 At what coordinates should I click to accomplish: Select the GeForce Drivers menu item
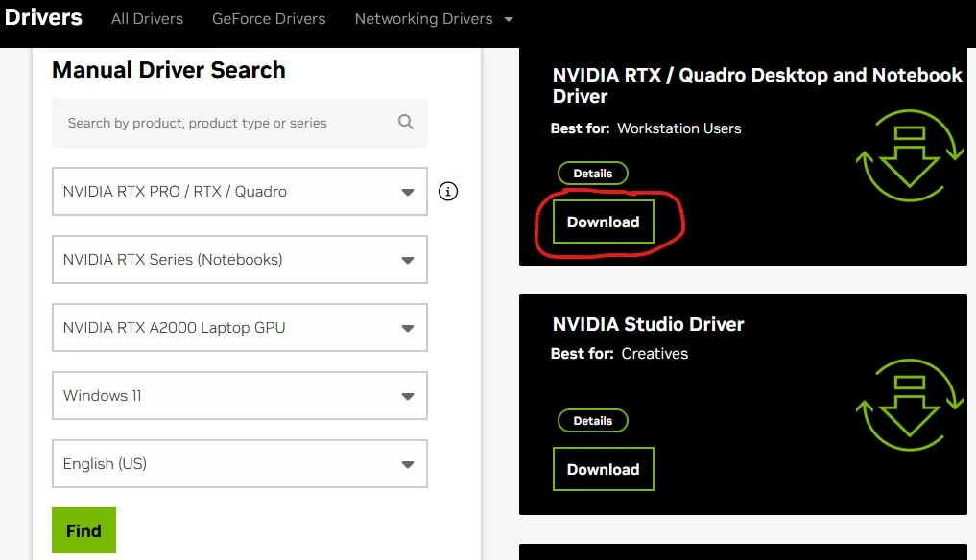(269, 17)
